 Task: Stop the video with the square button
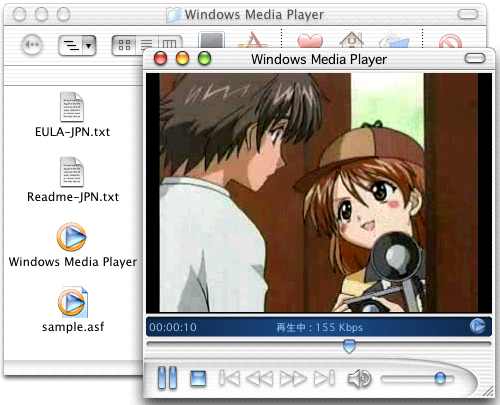tap(198, 379)
